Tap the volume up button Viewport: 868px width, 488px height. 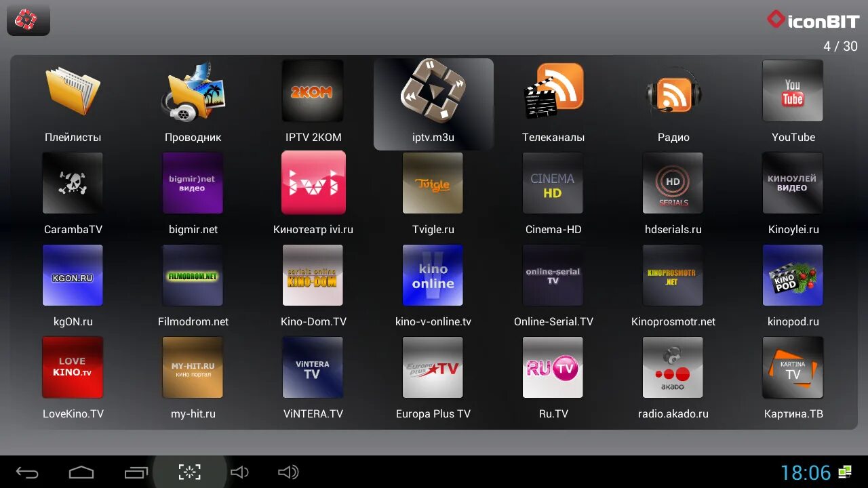[289, 472]
